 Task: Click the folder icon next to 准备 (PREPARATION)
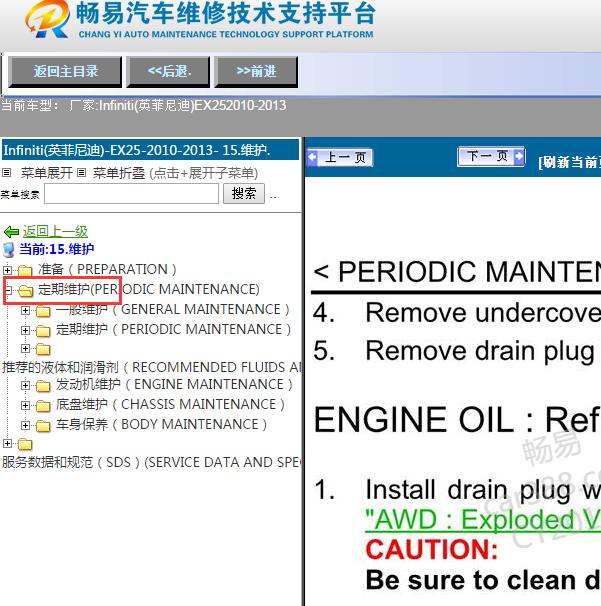pyautogui.click(x=25, y=270)
